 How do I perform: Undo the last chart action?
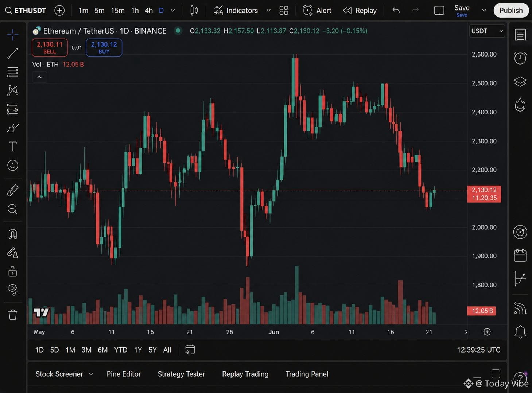tap(396, 11)
